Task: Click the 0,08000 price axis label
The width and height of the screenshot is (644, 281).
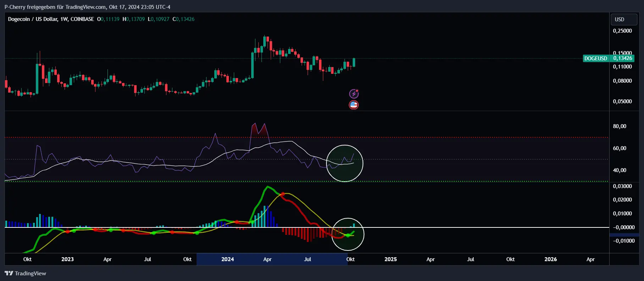Action: click(x=622, y=81)
